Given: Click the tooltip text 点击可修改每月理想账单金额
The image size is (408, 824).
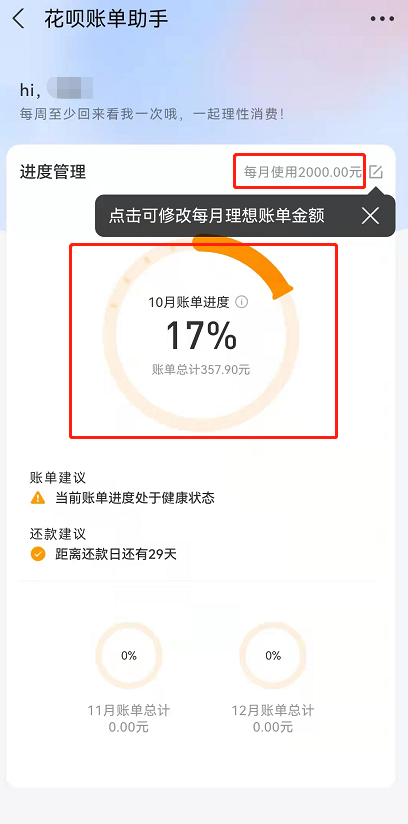Looking at the screenshot, I should pyautogui.click(x=217, y=215).
